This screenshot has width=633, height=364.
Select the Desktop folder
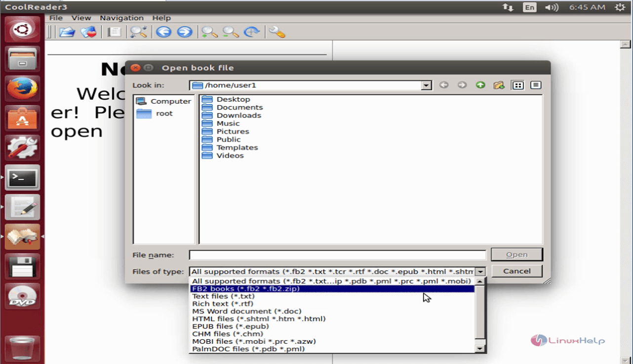226,99
